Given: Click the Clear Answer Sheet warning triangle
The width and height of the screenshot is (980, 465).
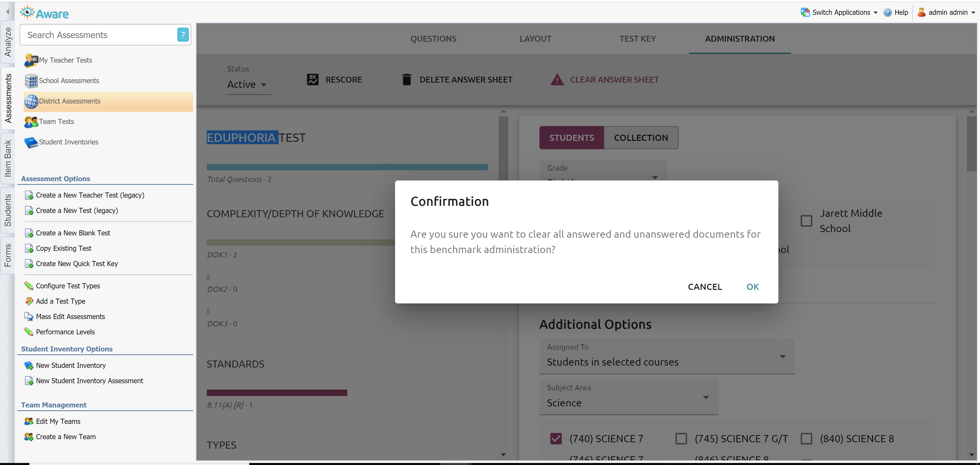Looking at the screenshot, I should pos(557,80).
